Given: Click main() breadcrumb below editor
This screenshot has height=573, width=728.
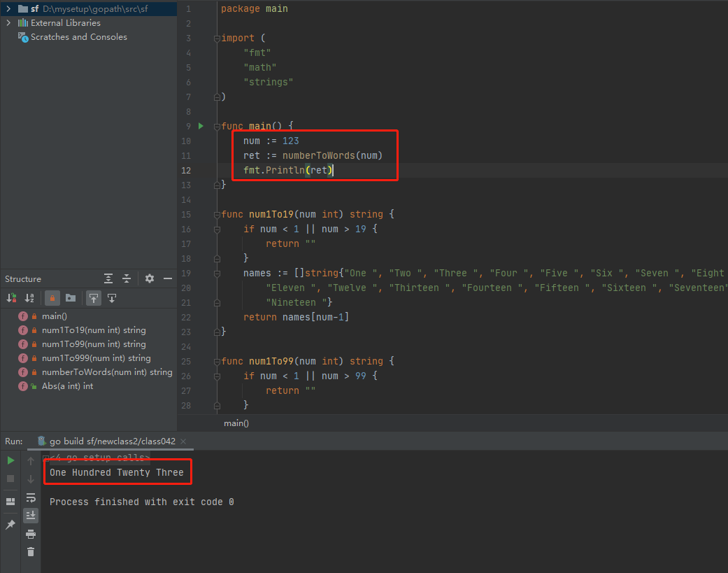Looking at the screenshot, I should (236, 423).
